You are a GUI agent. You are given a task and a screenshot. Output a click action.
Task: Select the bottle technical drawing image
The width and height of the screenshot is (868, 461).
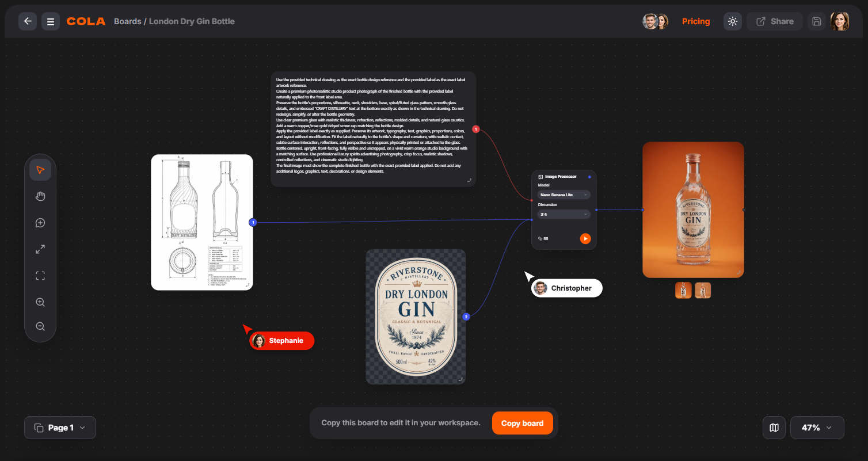tap(202, 222)
